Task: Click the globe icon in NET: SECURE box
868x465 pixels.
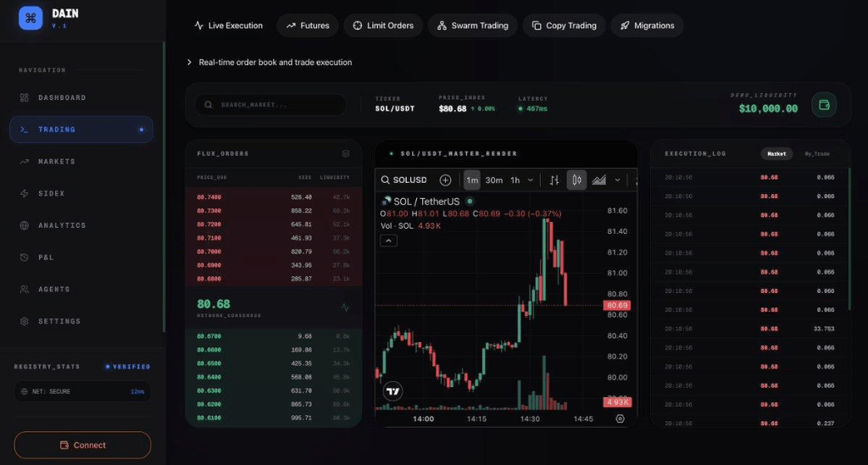Action: point(25,391)
